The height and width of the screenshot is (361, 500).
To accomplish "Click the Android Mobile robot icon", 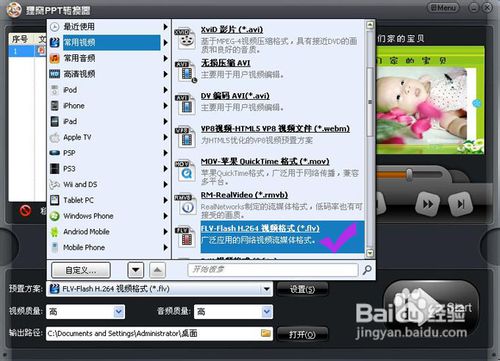I will coord(55,232).
